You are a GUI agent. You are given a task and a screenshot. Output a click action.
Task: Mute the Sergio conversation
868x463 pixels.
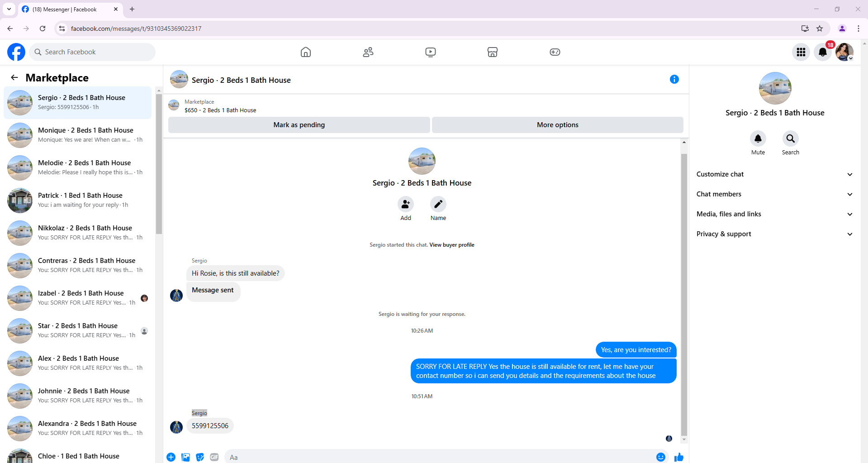tap(758, 138)
